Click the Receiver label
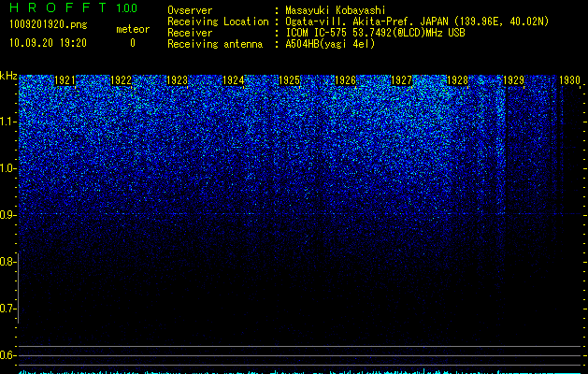 tap(190, 33)
